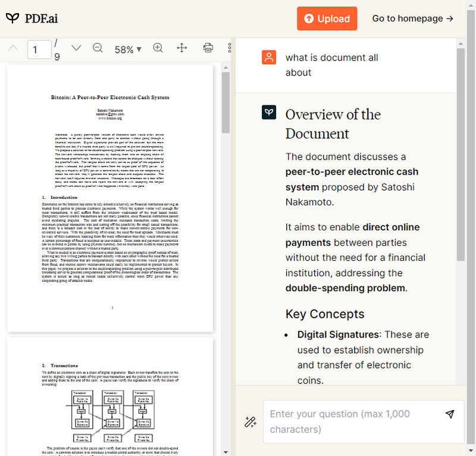Zoom out of the PDF
476x456 pixels.
pyautogui.click(x=98, y=48)
